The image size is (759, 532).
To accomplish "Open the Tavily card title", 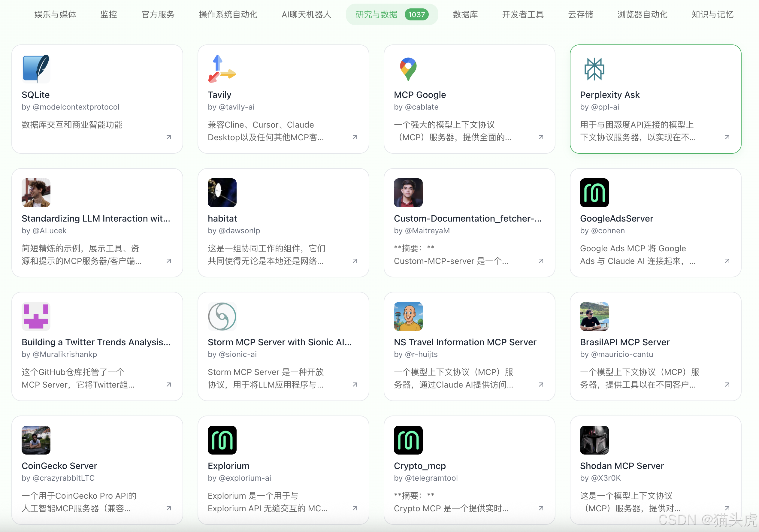I will (x=219, y=95).
